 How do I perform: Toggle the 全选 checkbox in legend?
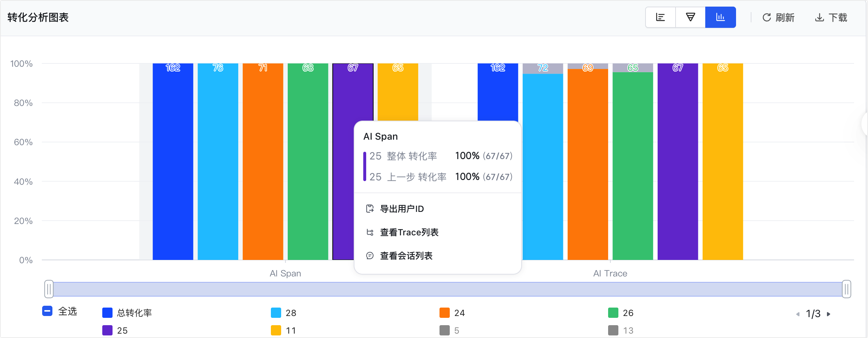(x=47, y=311)
